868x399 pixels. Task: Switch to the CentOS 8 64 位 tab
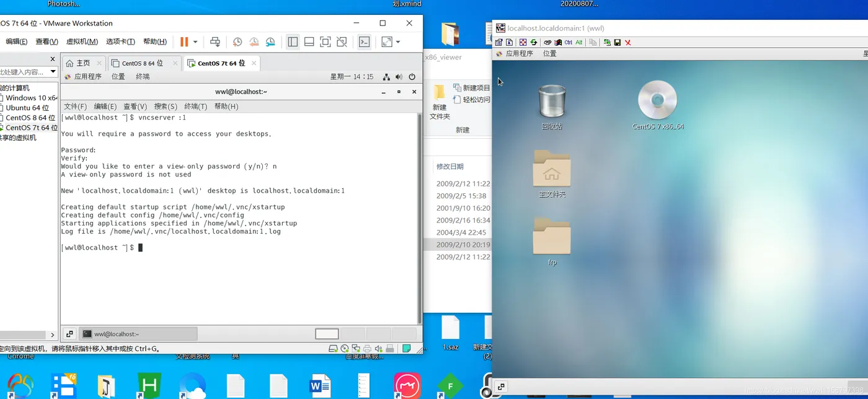tap(142, 63)
